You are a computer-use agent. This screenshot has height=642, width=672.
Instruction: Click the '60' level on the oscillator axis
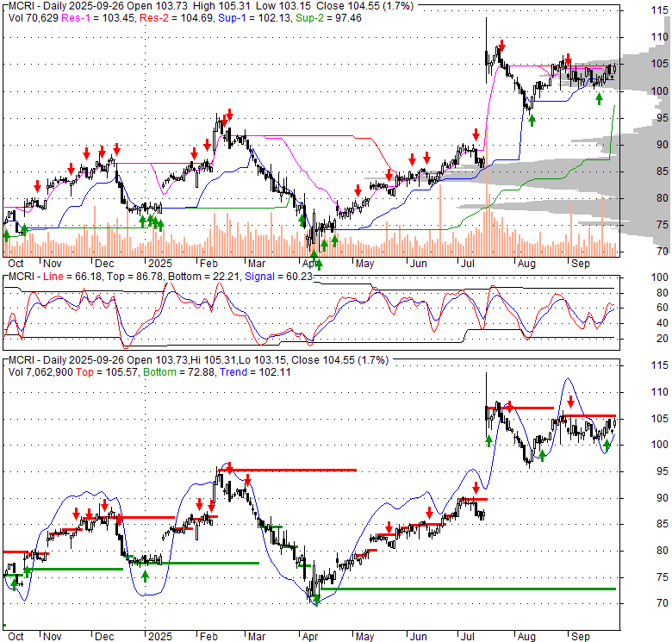[663, 308]
